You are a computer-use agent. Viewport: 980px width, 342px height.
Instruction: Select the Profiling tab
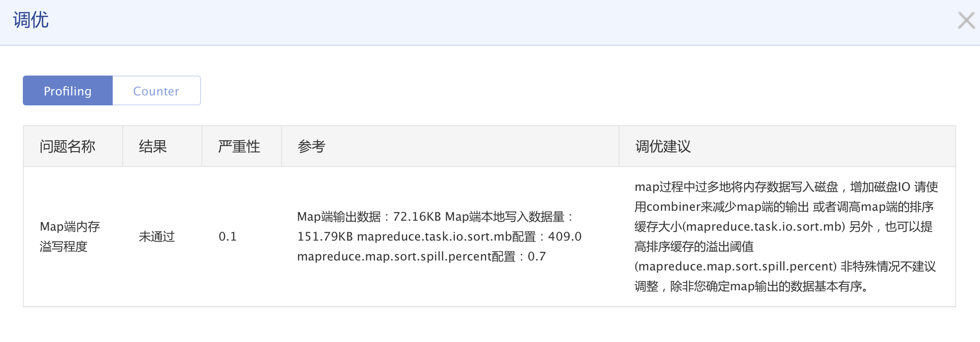coord(68,91)
